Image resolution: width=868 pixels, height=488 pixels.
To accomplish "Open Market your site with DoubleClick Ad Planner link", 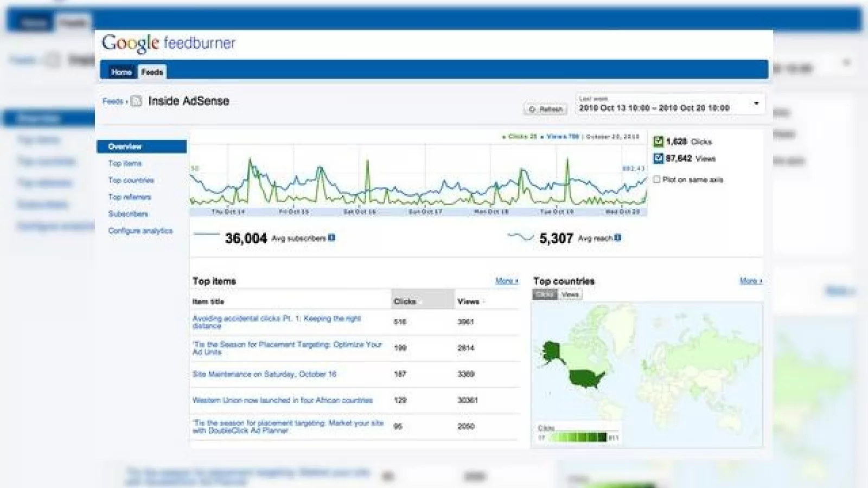I will pos(288,426).
